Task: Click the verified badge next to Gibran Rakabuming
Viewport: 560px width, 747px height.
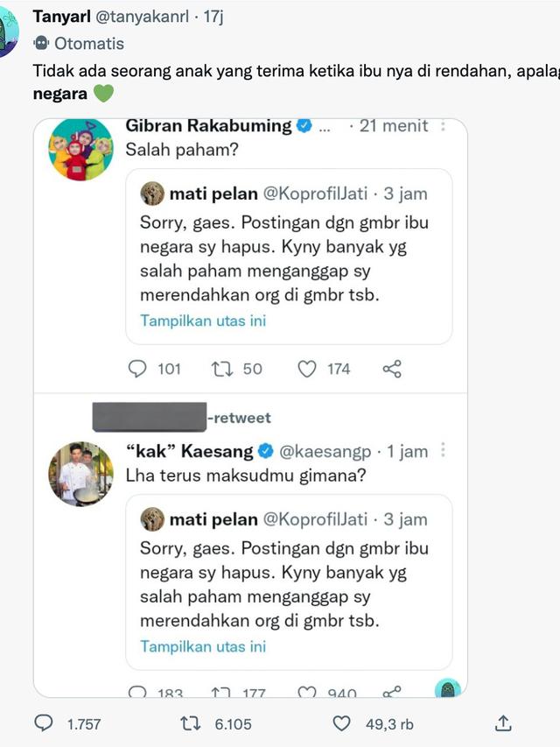Action: coord(305,125)
